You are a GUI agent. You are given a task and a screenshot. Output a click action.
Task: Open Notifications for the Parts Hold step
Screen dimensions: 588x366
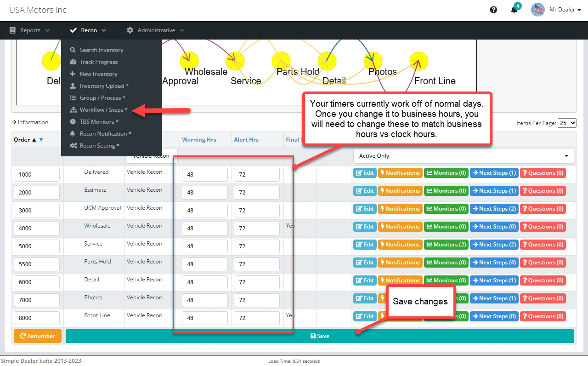pyautogui.click(x=400, y=263)
